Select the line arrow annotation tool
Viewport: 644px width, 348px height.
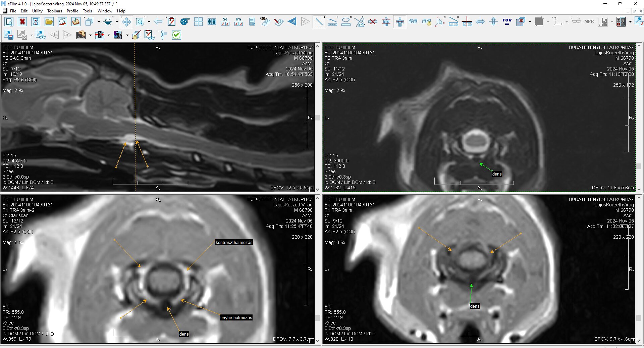[x=319, y=22]
